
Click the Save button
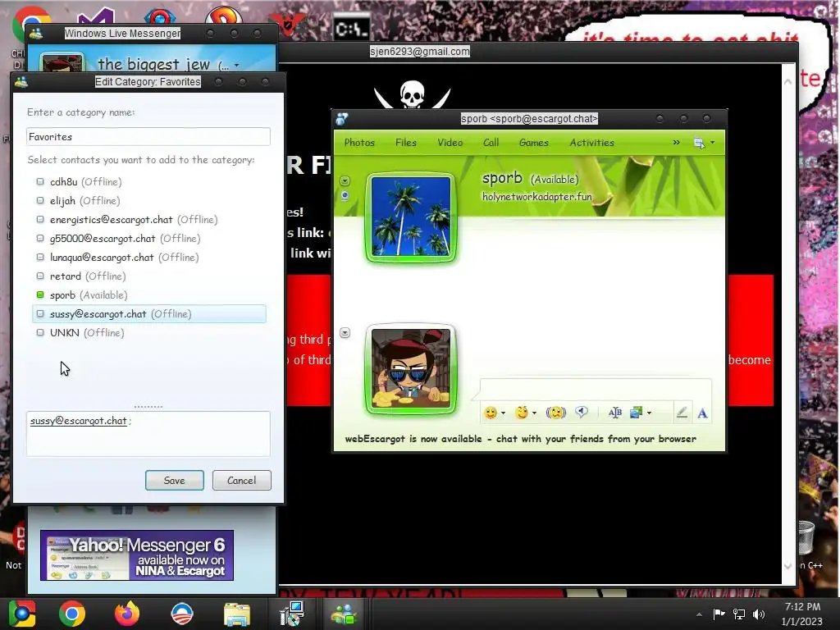(175, 481)
